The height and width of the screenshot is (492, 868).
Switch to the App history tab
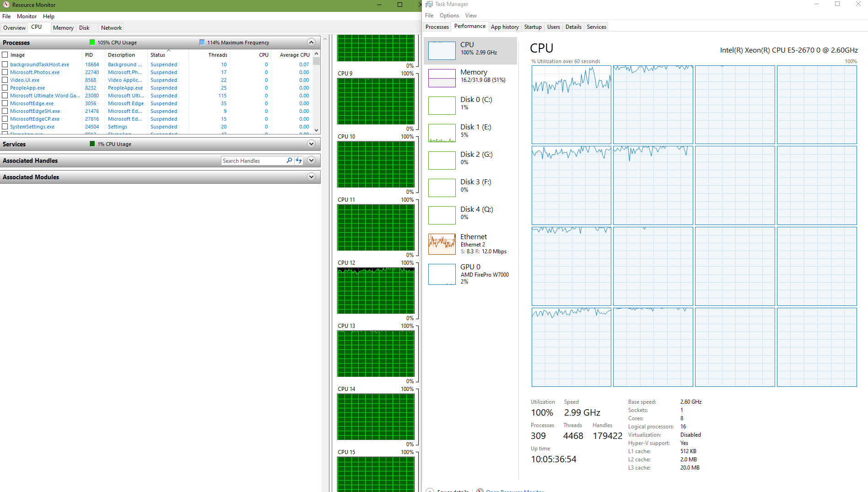[x=505, y=27]
